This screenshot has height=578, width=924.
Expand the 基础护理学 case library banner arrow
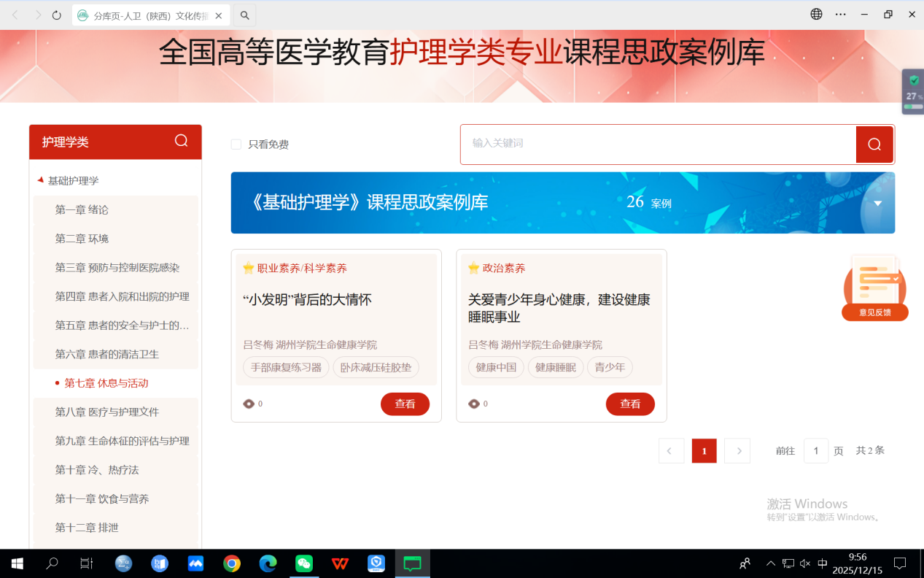click(x=877, y=203)
